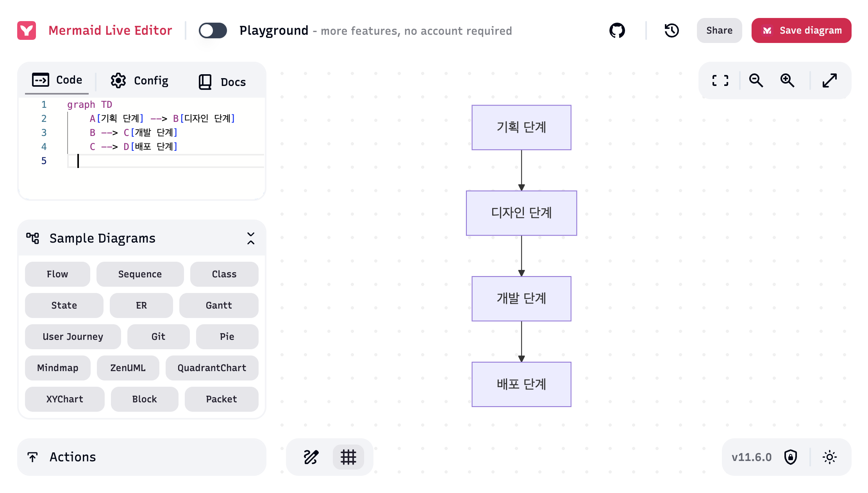Switch to the Config tab

coord(139,81)
